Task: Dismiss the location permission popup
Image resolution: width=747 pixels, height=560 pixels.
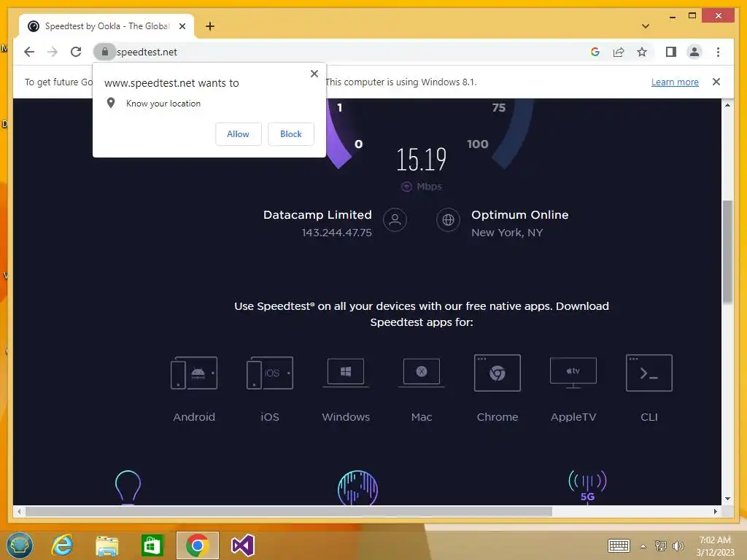Action: pos(314,74)
